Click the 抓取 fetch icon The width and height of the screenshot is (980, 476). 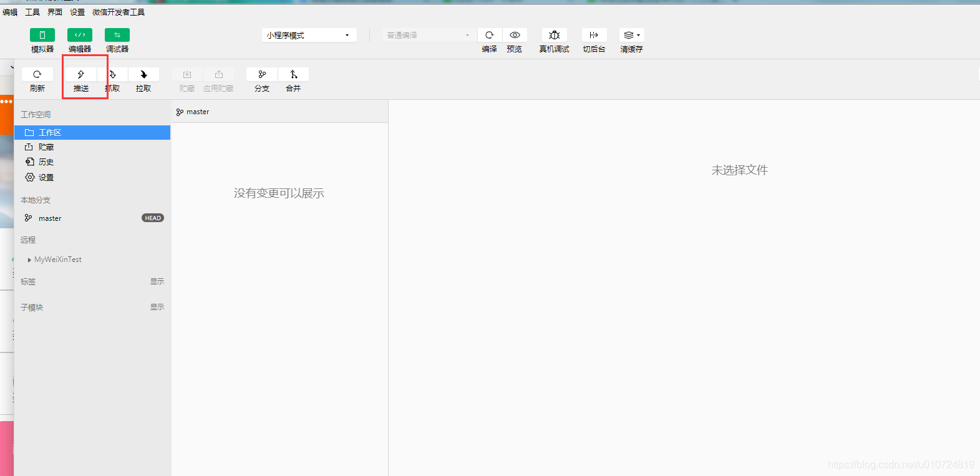point(113,74)
